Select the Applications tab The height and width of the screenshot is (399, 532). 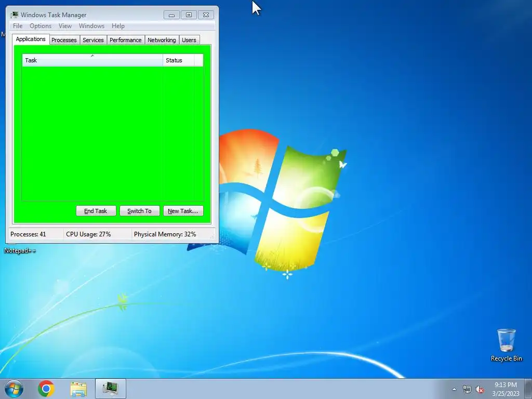click(31, 39)
